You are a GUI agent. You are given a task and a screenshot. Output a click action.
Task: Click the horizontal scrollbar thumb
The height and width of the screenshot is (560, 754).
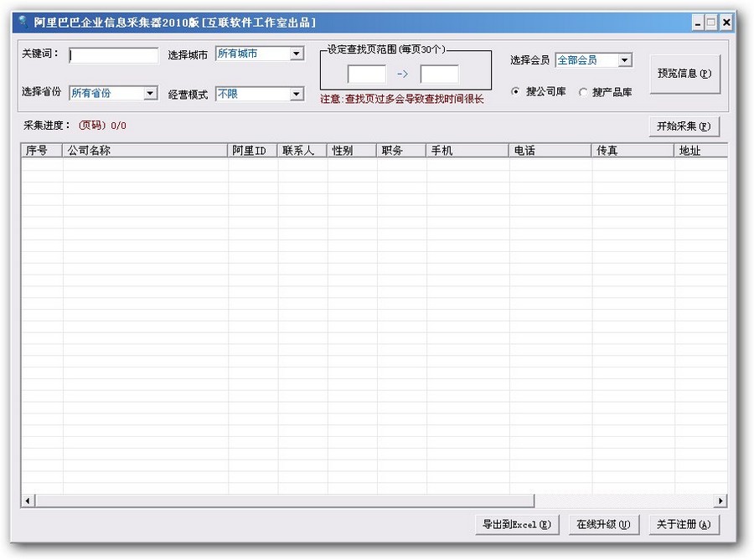[285, 501]
